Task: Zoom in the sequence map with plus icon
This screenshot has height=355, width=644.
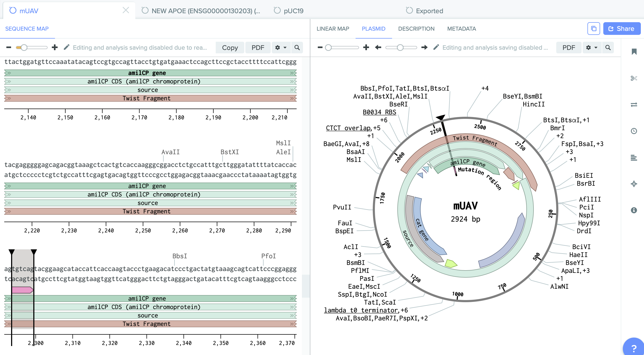Action: coord(55,48)
